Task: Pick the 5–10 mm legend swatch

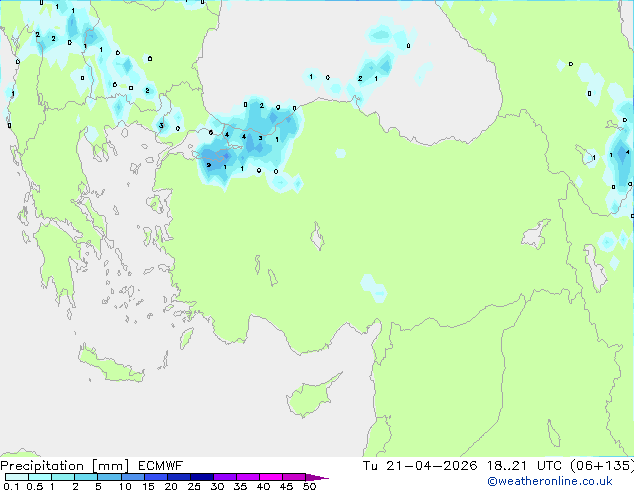Action: pyautogui.click(x=109, y=477)
